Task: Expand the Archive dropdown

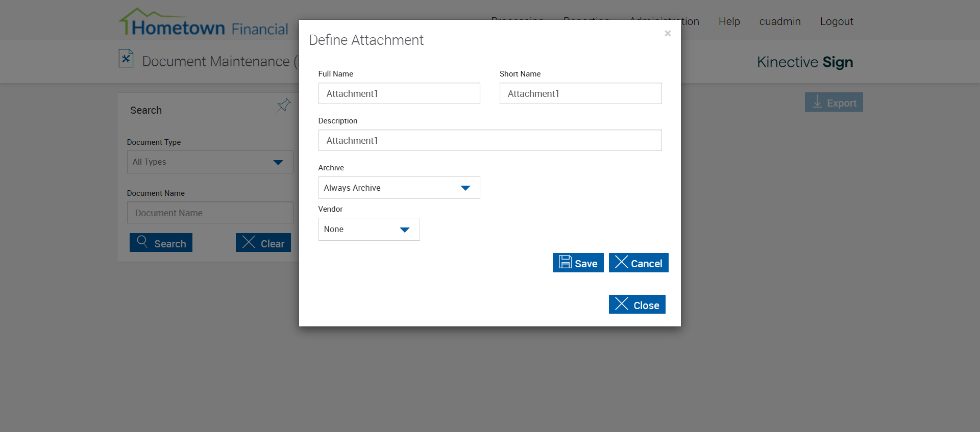Action: (x=399, y=188)
